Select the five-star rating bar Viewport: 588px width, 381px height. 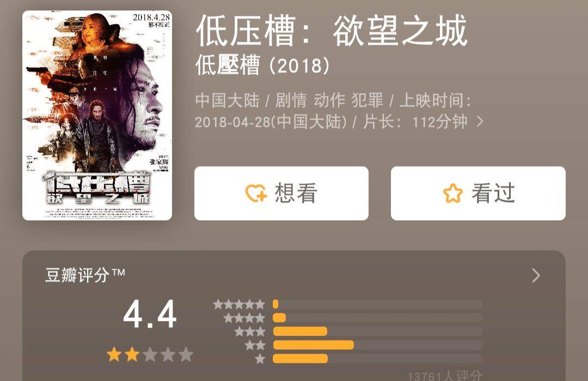tap(377, 304)
